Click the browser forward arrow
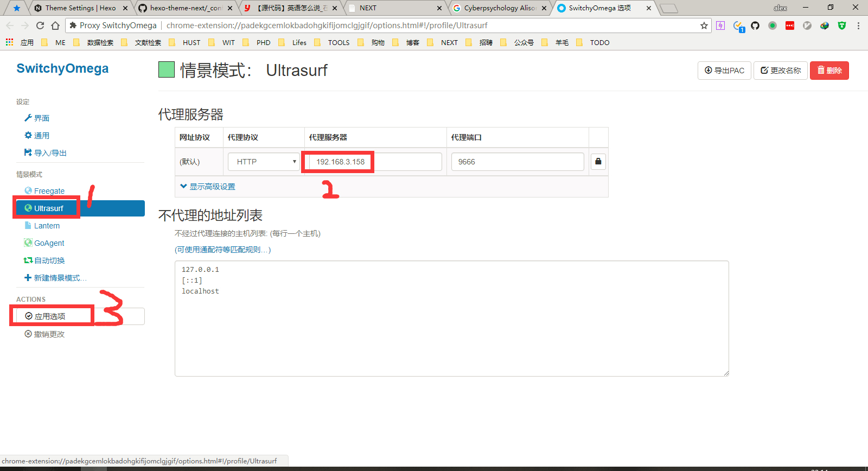The width and height of the screenshot is (868, 471). pos(25,26)
